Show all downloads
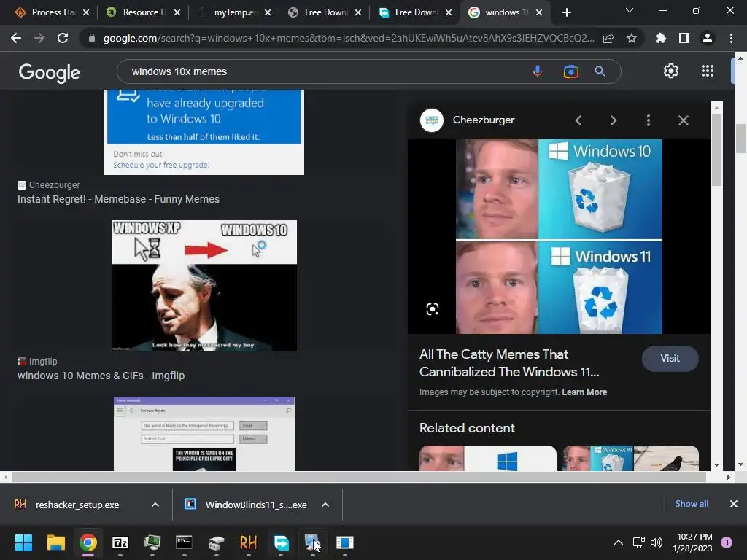Image resolution: width=747 pixels, height=560 pixels. 692,504
